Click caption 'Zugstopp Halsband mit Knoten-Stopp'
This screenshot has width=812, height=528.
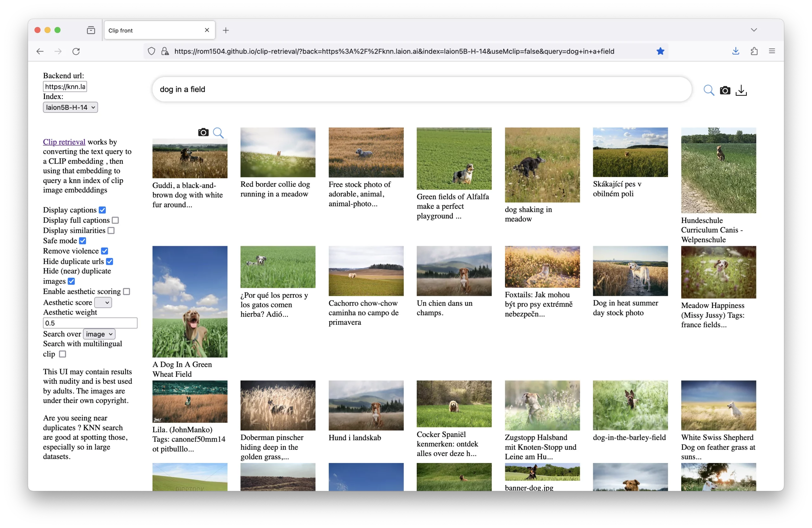coord(540,442)
